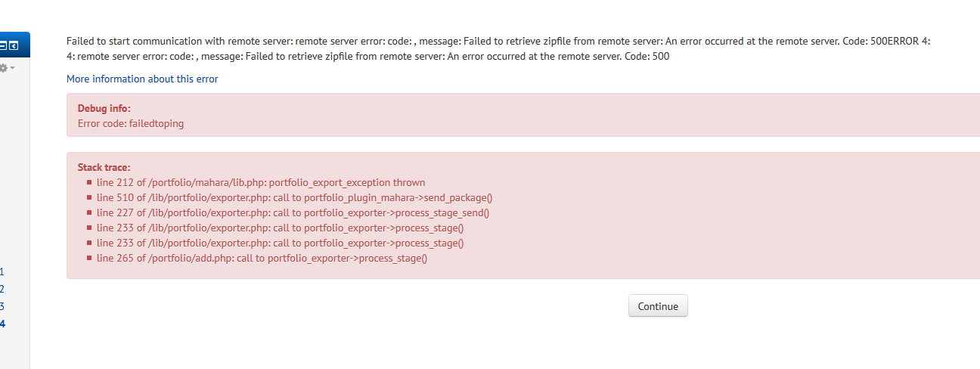Click the Failed to start communication error message
The image size is (980, 369).
click(x=498, y=48)
